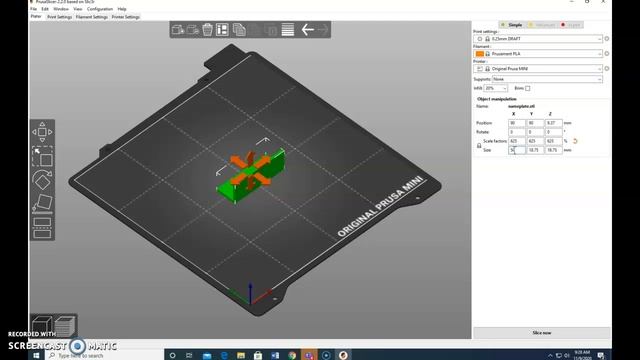The image size is (640, 360).
Task: Click the Redo right arrow
Action: (x=323, y=30)
